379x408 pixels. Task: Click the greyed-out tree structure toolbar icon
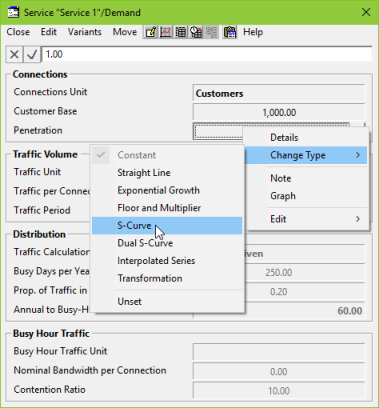pos(211,32)
